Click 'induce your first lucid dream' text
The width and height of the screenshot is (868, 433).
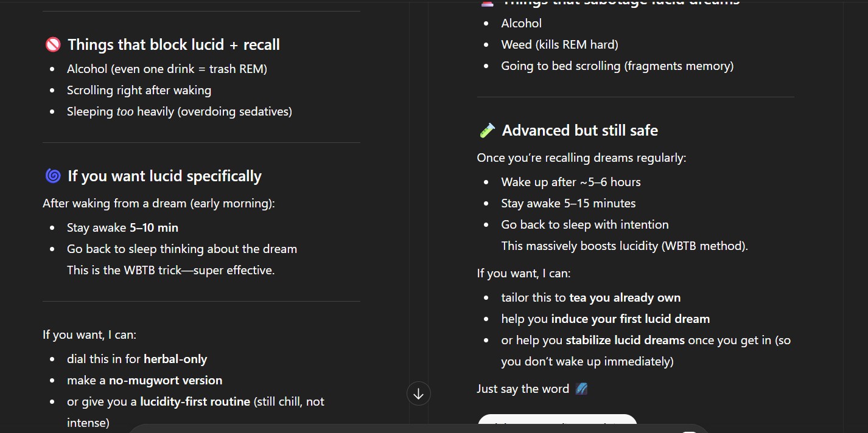click(x=630, y=319)
